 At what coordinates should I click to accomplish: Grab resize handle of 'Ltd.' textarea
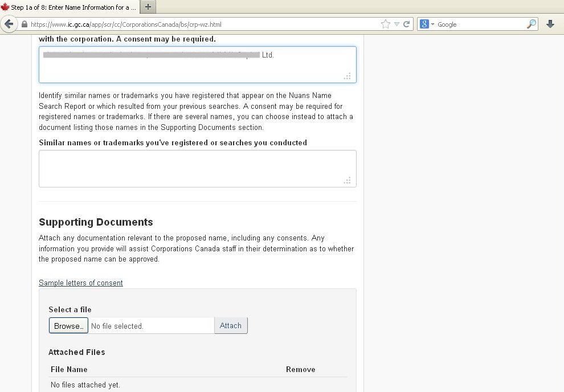[x=348, y=76]
